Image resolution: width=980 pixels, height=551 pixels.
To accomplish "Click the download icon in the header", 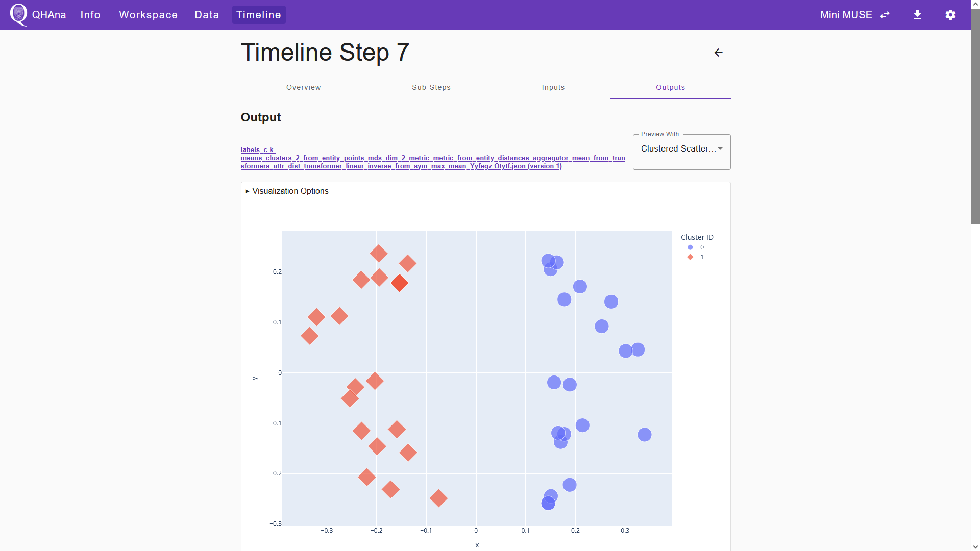I will pyautogui.click(x=917, y=15).
